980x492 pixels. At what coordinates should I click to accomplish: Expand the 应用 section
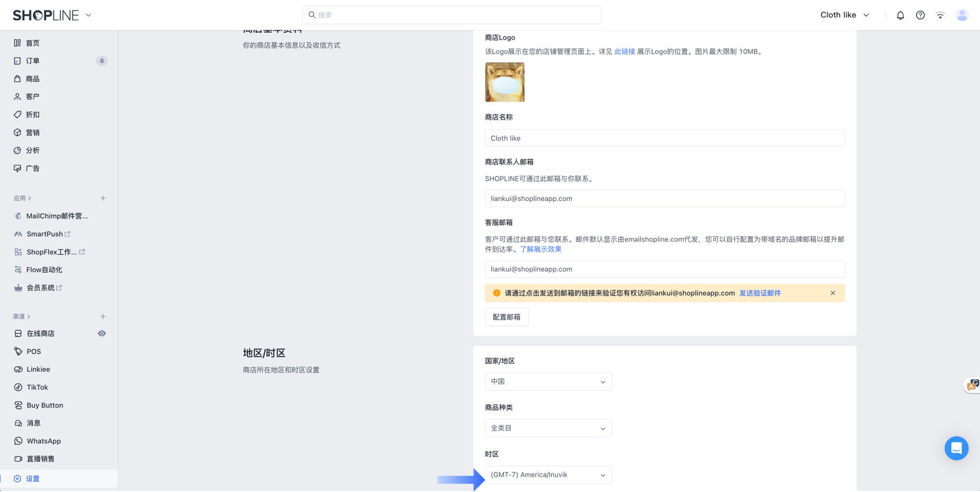pyautogui.click(x=22, y=198)
